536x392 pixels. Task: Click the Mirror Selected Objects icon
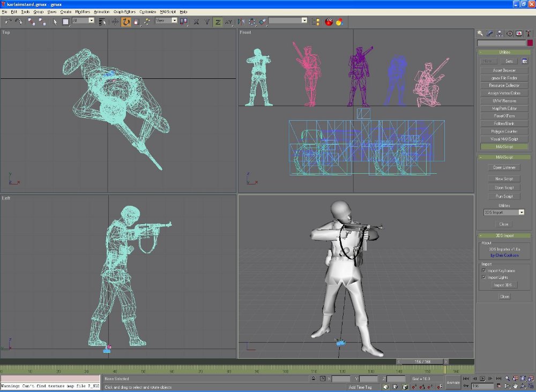click(x=240, y=21)
